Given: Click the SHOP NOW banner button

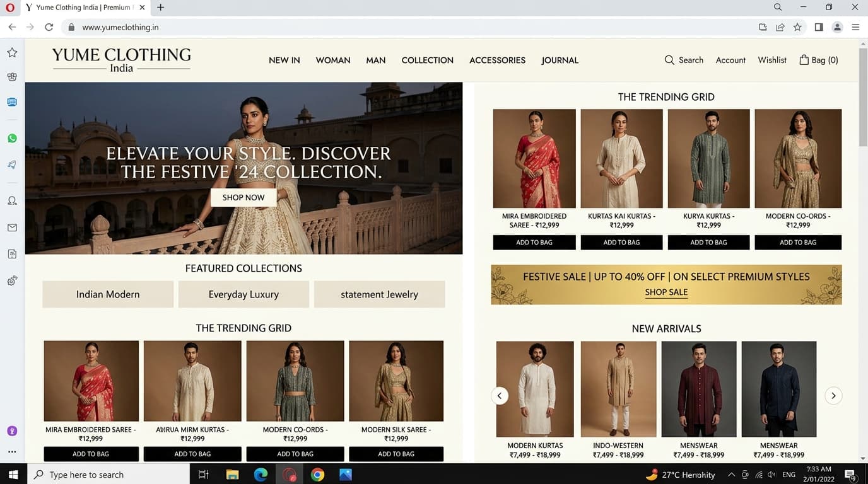Looking at the screenshot, I should [243, 197].
